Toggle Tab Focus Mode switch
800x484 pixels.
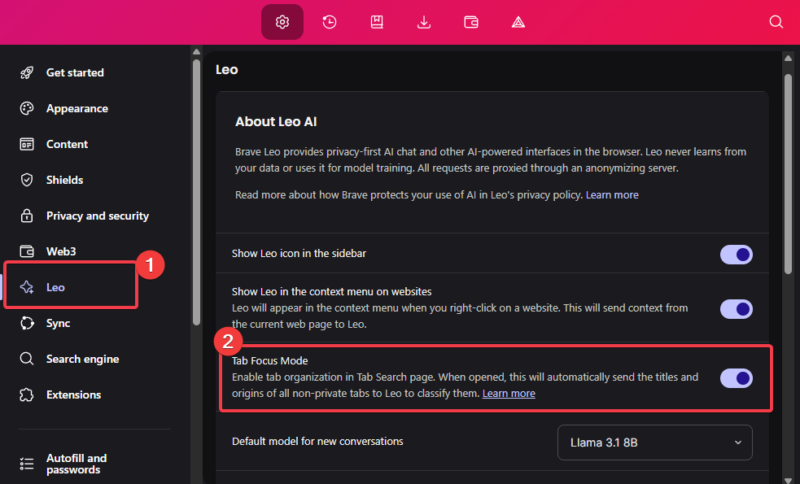736,378
